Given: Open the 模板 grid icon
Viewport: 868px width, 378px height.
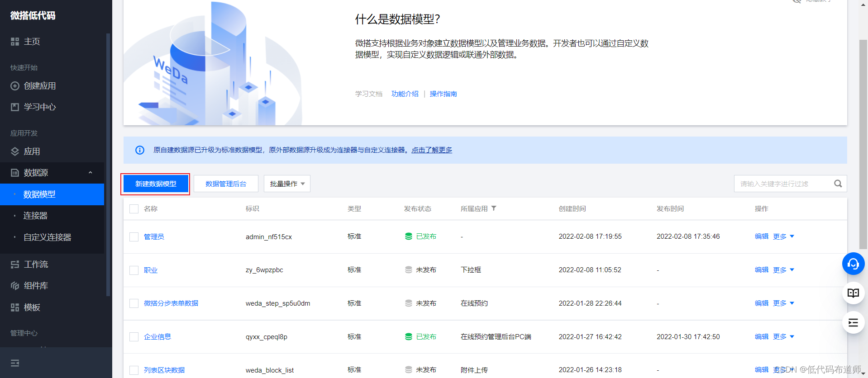Looking at the screenshot, I should coord(15,307).
